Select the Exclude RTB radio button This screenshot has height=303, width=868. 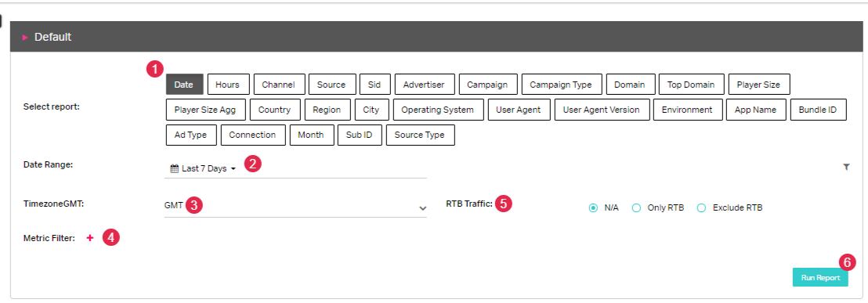[701, 208]
